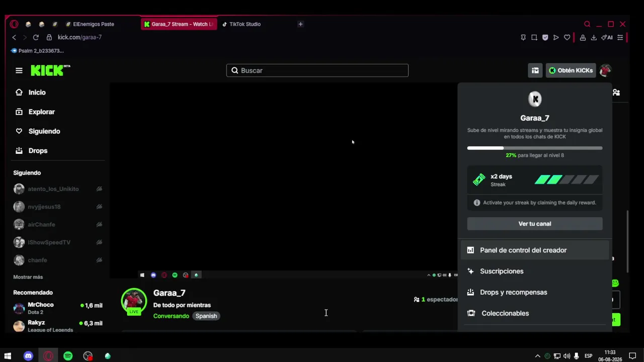Click the Garaa_7 live avatar thumbnail
Viewport: 644px width, 362px height.
pyautogui.click(x=134, y=301)
